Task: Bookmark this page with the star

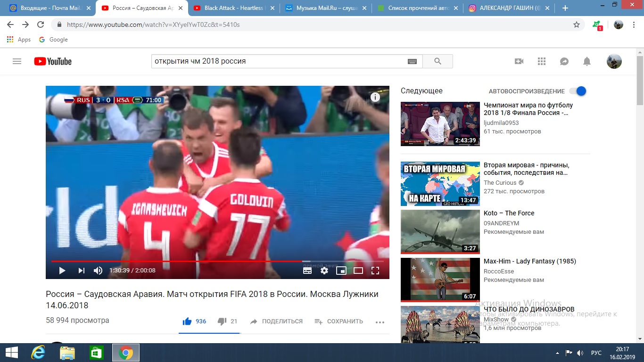Action: click(x=577, y=25)
